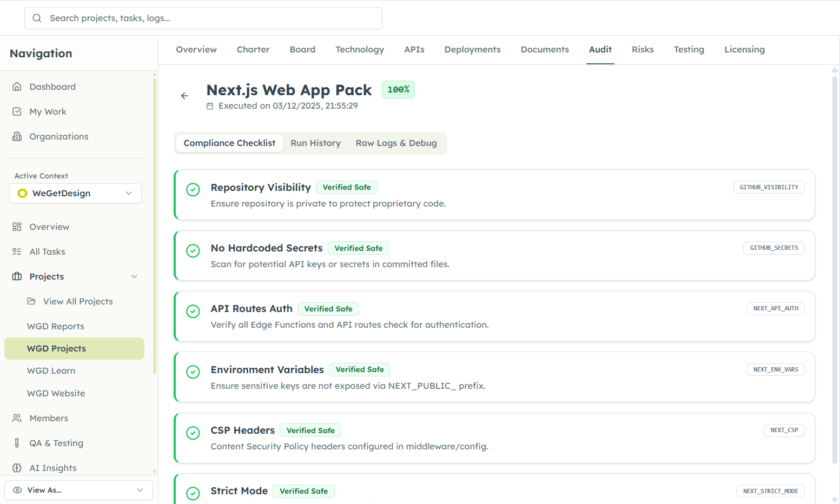The height and width of the screenshot is (504, 840).
Task: Open the WeGetDesign active context dropdown
Action: tap(75, 193)
